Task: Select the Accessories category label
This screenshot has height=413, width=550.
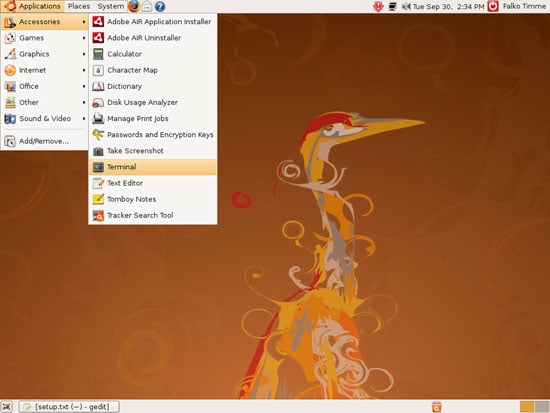Action: (x=39, y=22)
